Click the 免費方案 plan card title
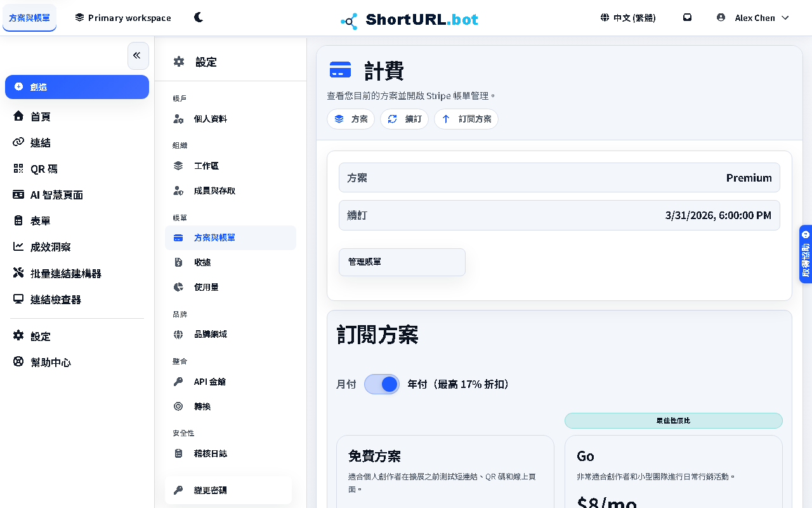 [374, 456]
